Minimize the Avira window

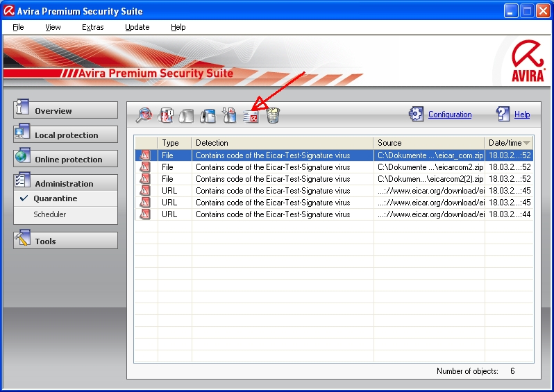[510, 11]
